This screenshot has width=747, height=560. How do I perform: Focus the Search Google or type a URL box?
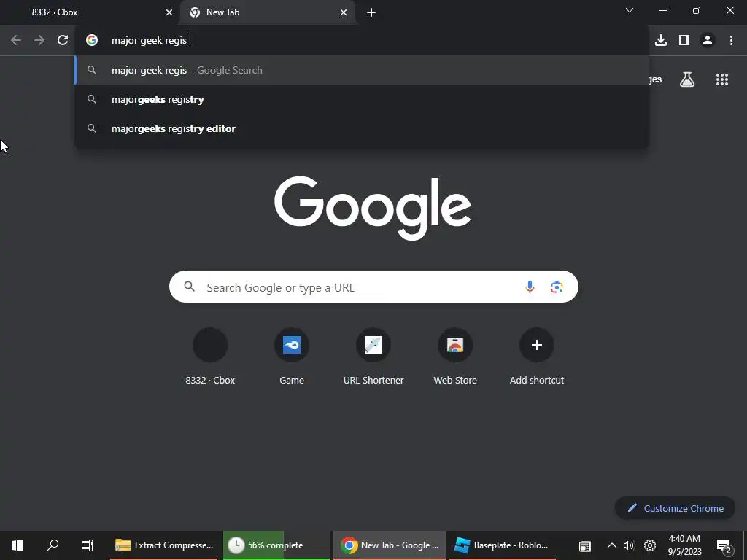(373, 287)
